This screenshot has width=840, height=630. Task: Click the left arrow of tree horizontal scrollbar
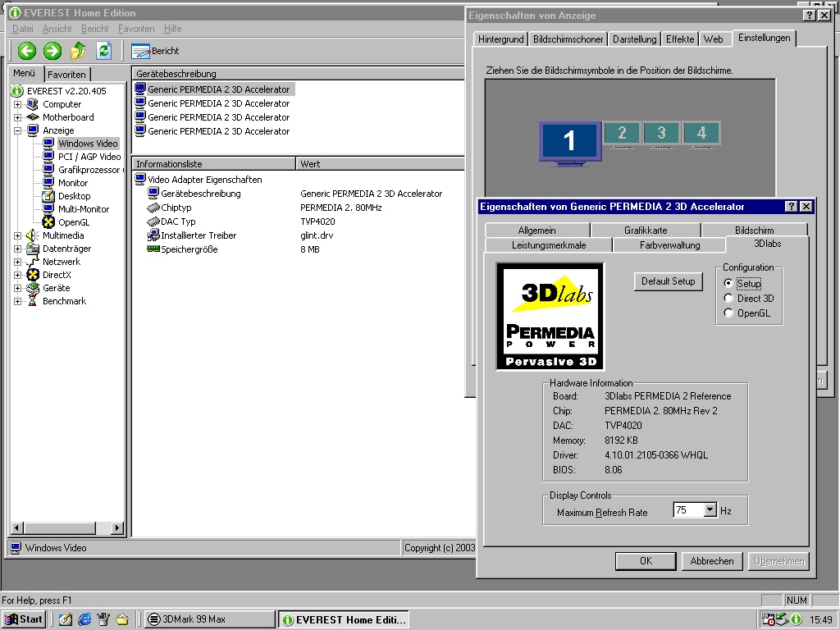click(x=16, y=528)
